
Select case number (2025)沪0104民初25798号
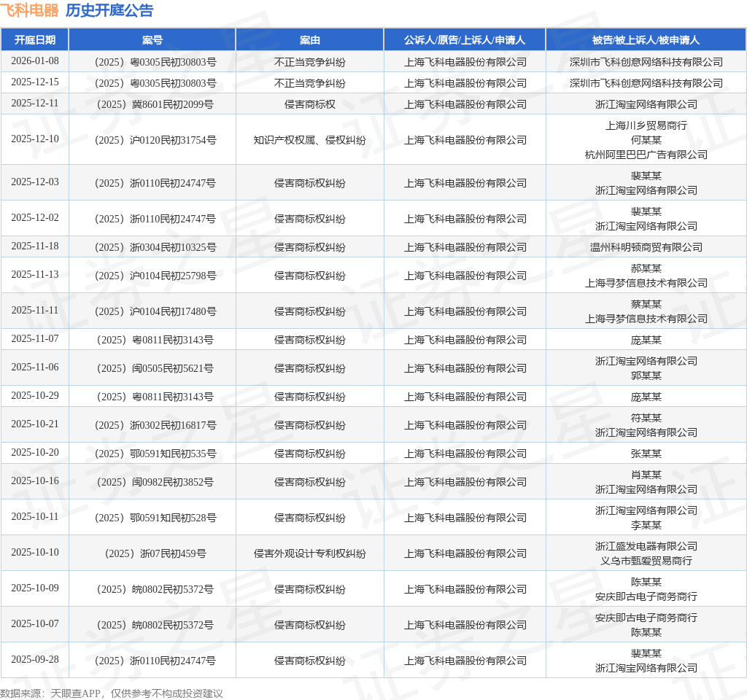(x=155, y=276)
